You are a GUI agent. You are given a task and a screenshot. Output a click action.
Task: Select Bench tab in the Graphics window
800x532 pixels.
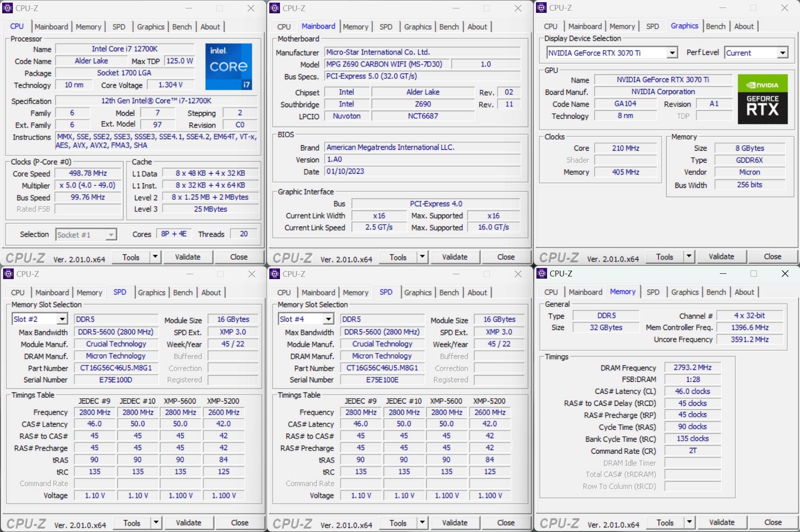pos(716,26)
